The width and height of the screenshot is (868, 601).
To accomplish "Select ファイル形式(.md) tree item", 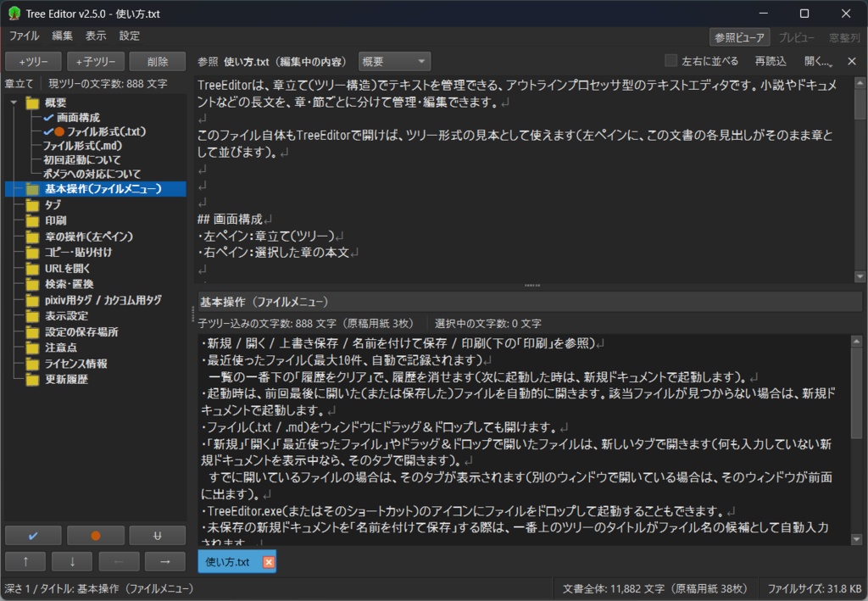I will click(x=82, y=146).
